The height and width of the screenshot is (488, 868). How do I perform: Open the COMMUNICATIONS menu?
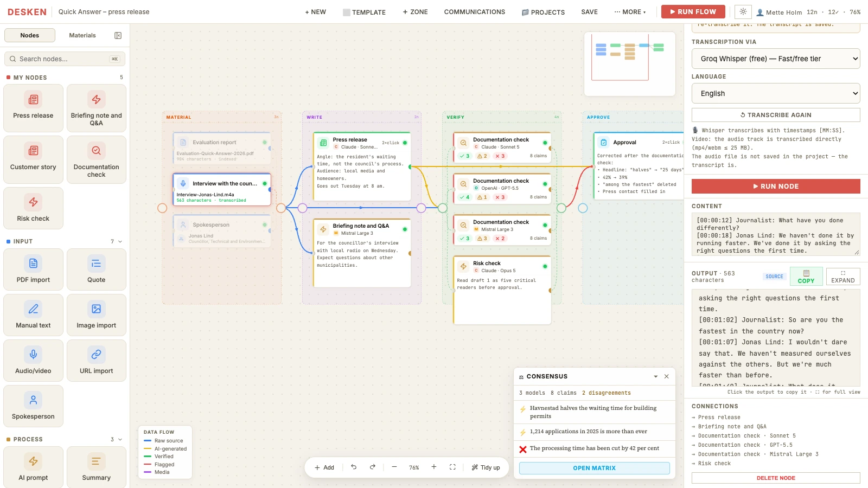pyautogui.click(x=475, y=12)
